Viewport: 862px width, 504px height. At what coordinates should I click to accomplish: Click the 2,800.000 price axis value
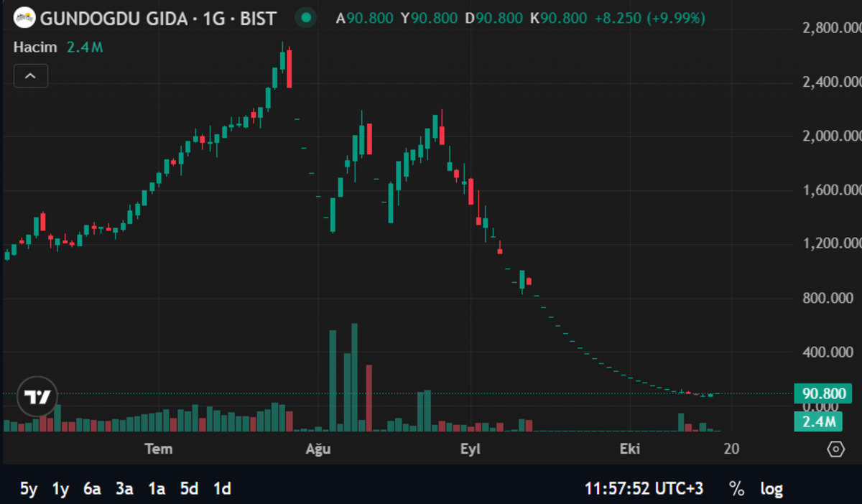(831, 28)
